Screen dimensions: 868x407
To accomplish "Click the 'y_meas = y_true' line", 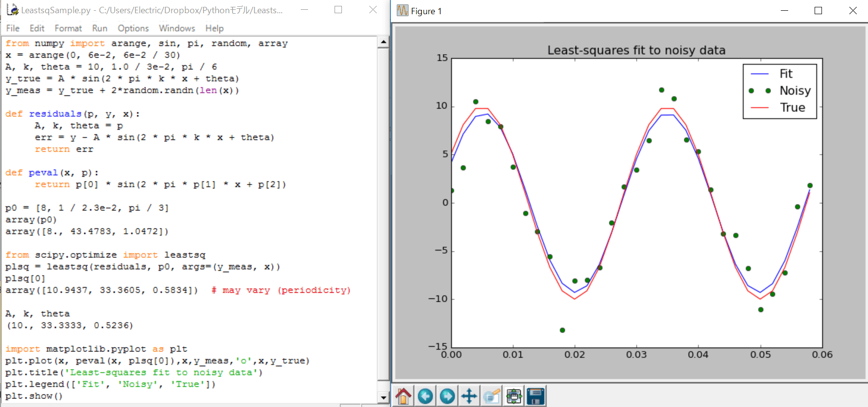I will [x=122, y=91].
